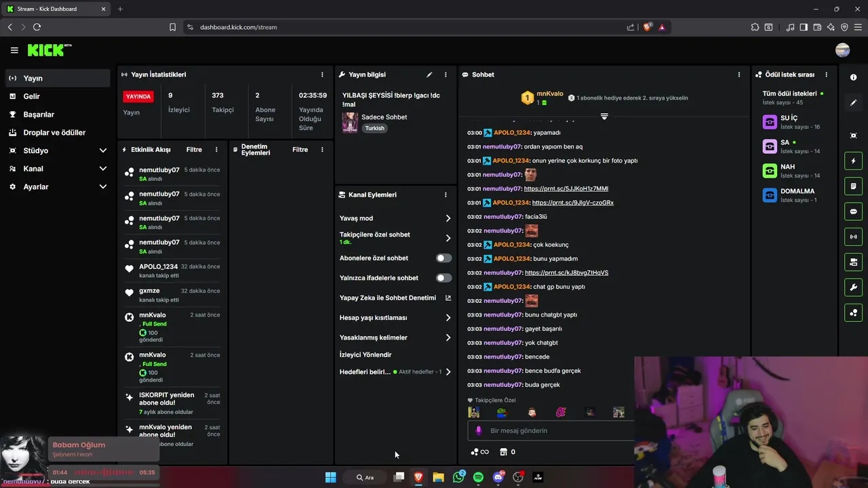Open the Ödül istek sırası three-dot menu

click(x=826, y=75)
